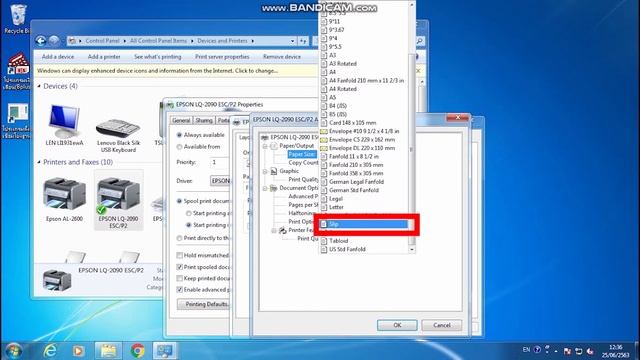
Task: Click the Forward arrow in Devices and Printers
Action: 54,40
